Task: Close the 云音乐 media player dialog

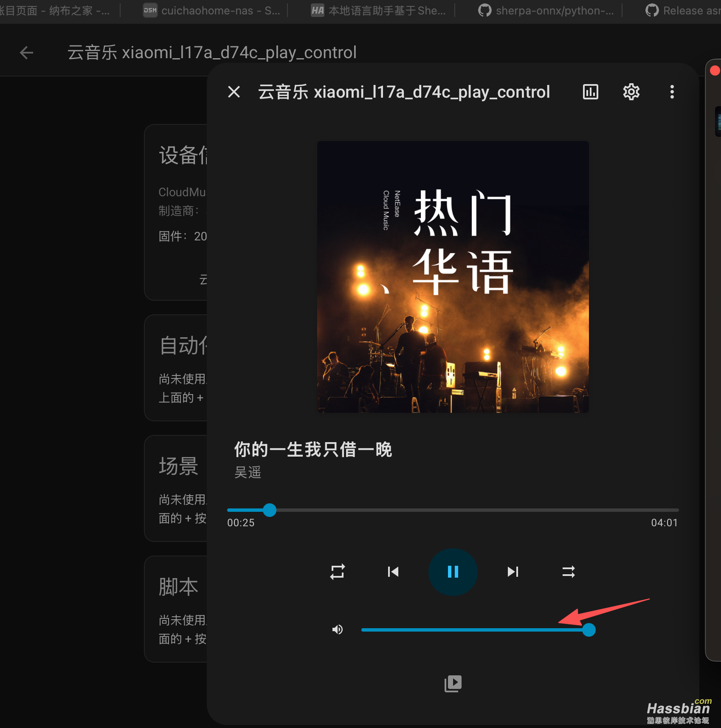Action: [x=234, y=92]
